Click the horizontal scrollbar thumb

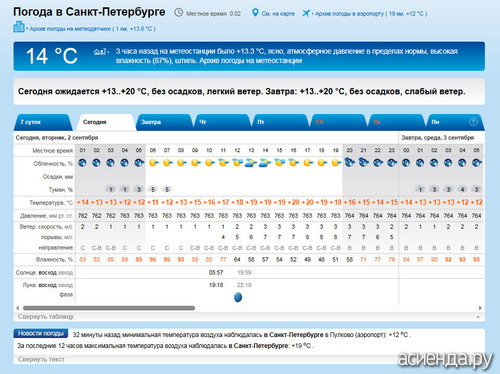pos(109,308)
